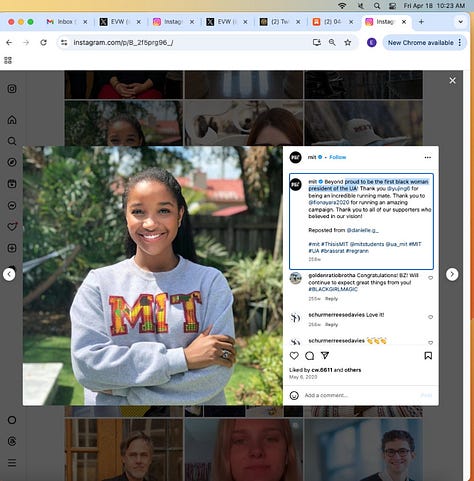Open Chrome three-dot menu

pyautogui.click(x=460, y=42)
